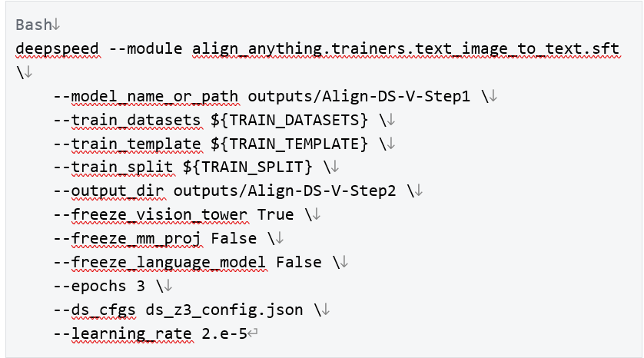
Task: Click the --model_name_or_path argument
Action: coord(146,97)
